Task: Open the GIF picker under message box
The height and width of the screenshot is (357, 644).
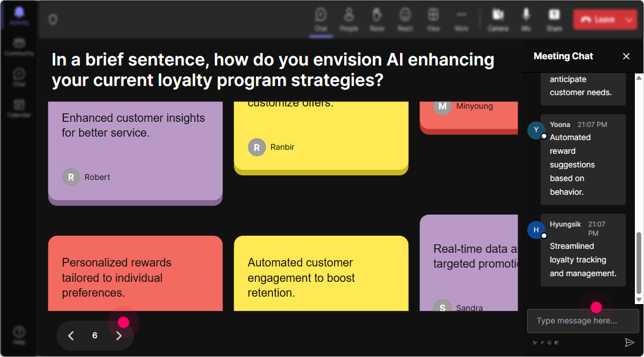Action: pyautogui.click(x=556, y=343)
